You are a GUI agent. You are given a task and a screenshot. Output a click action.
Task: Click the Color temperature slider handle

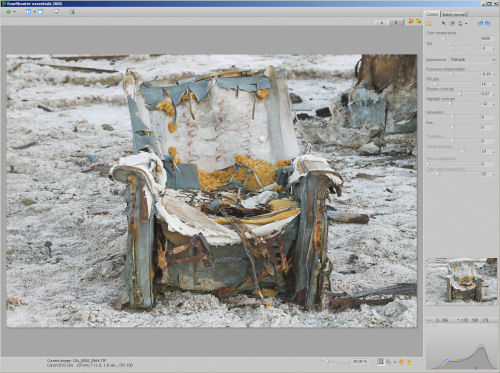(444, 38)
